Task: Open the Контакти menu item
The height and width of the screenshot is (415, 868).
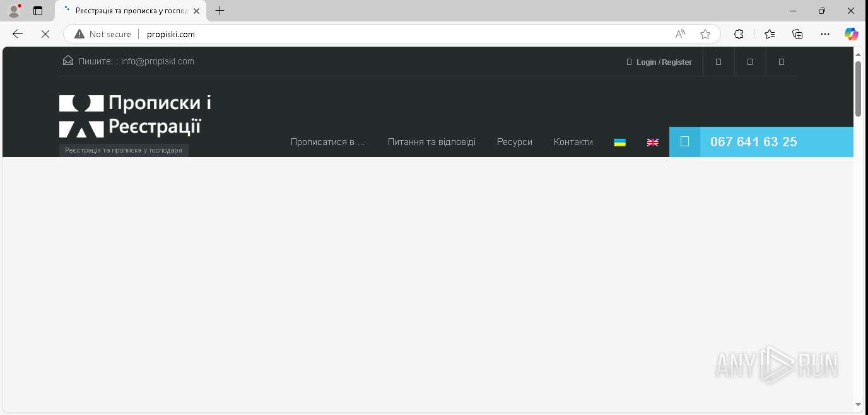Action: coord(573,142)
